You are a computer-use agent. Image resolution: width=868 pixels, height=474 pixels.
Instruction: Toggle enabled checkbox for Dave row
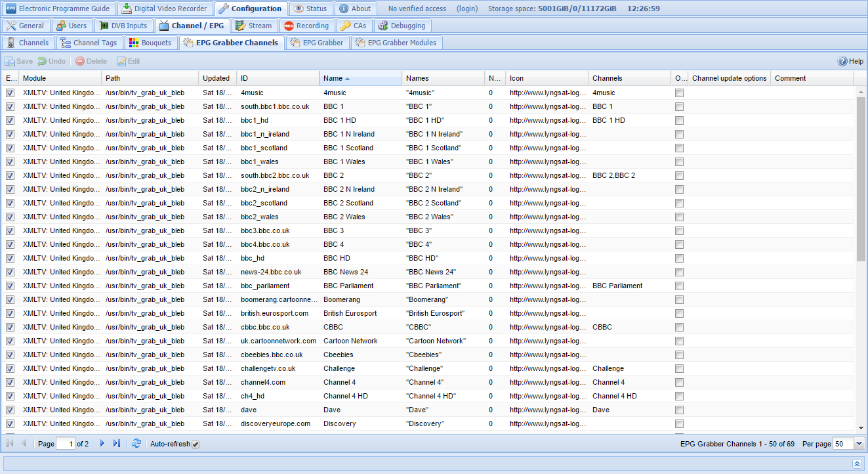pyautogui.click(x=10, y=410)
